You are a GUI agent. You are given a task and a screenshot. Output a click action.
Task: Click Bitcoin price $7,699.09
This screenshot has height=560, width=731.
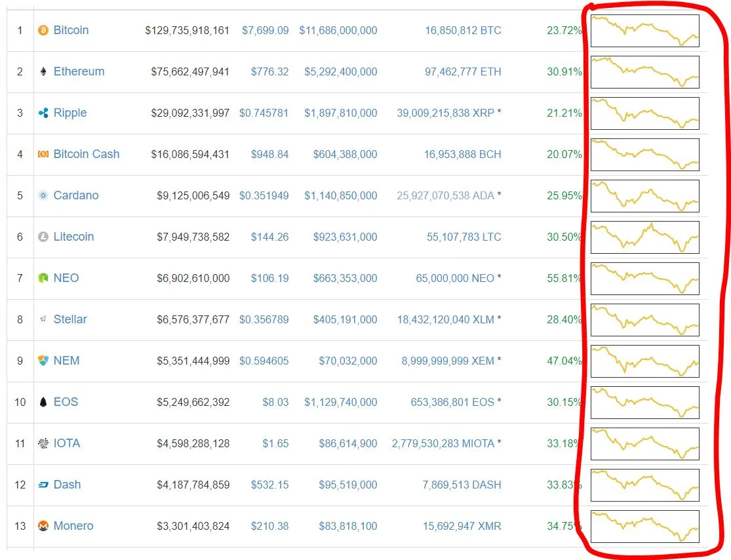(x=266, y=31)
